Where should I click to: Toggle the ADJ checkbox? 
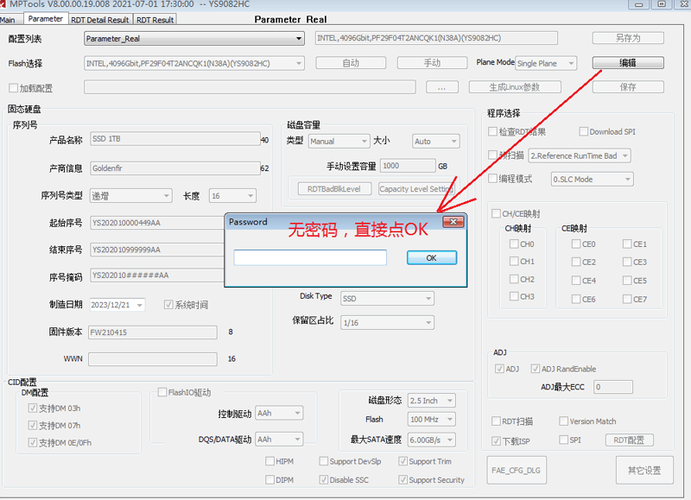coord(499,369)
